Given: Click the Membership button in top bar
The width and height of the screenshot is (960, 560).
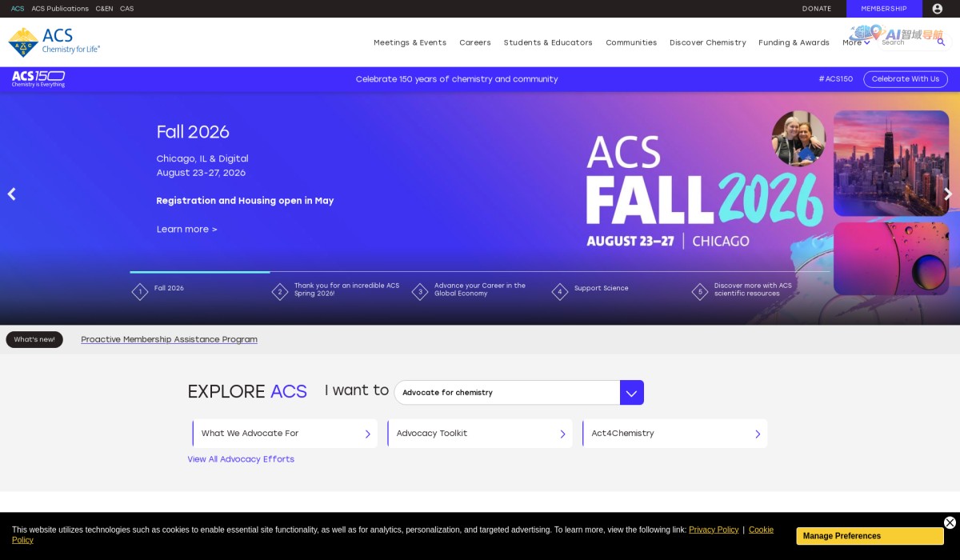Looking at the screenshot, I should [883, 9].
